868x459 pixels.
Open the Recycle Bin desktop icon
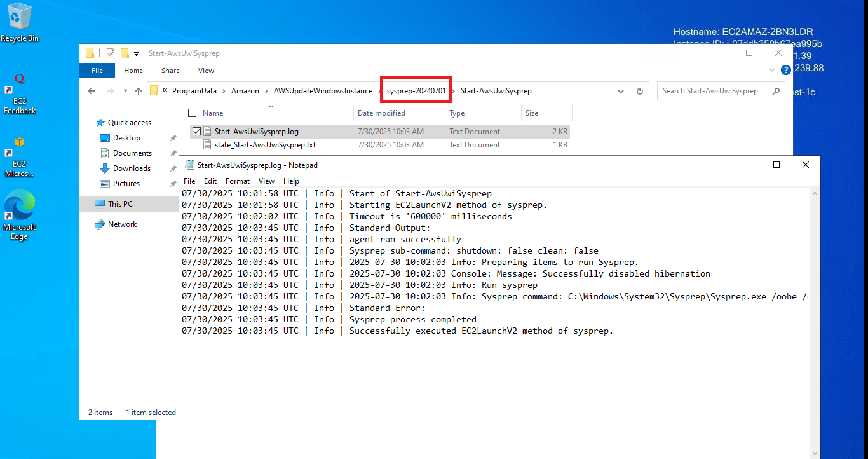click(19, 22)
